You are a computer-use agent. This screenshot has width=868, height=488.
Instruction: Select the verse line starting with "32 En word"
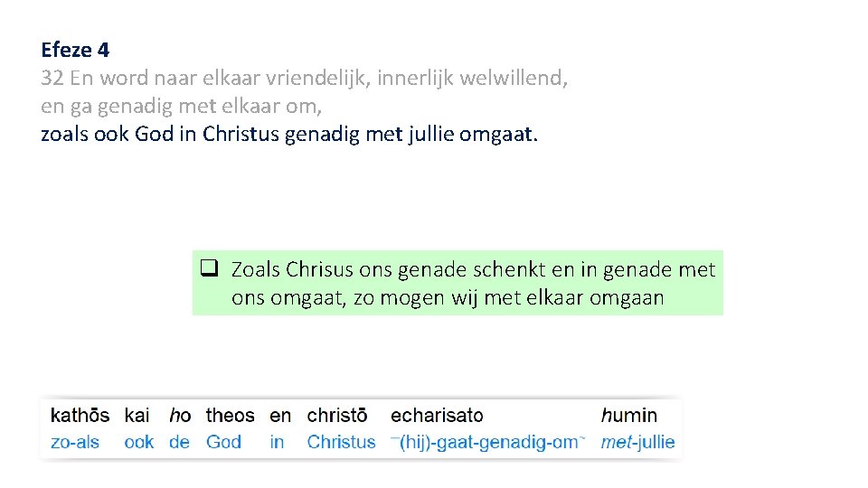[x=305, y=78]
